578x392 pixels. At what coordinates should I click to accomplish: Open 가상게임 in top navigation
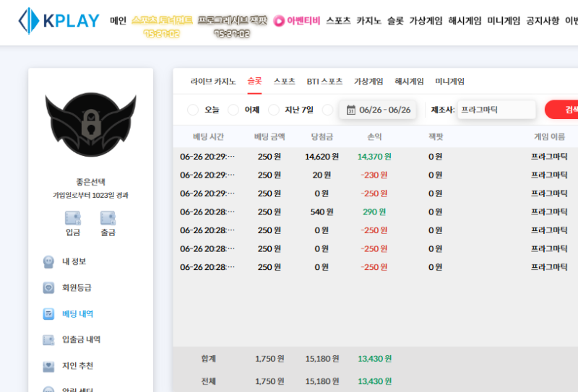(426, 21)
